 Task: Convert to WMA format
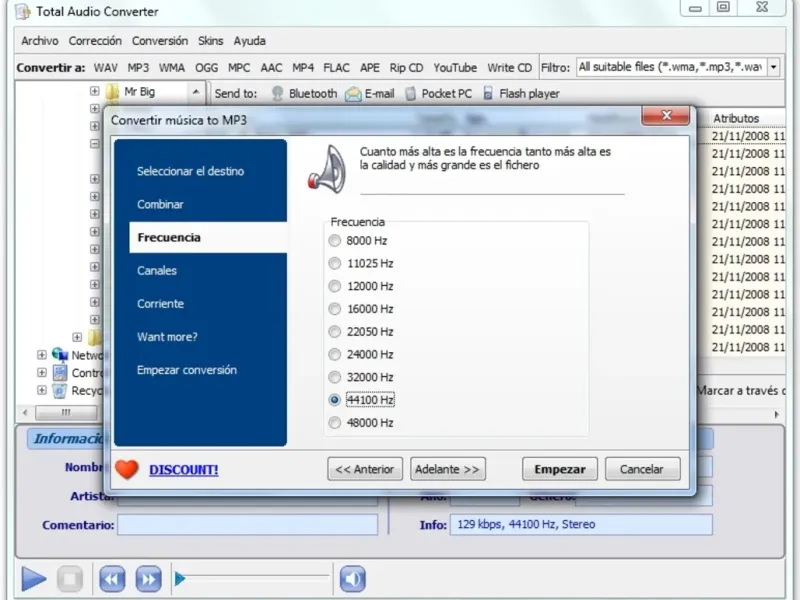pos(172,67)
